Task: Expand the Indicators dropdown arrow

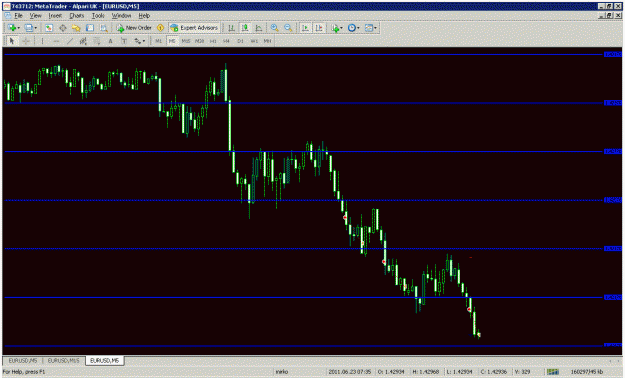Action: click(342, 28)
